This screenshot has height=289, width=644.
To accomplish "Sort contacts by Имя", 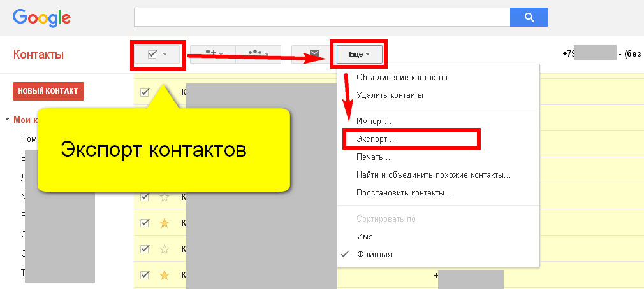I will pos(365,236).
